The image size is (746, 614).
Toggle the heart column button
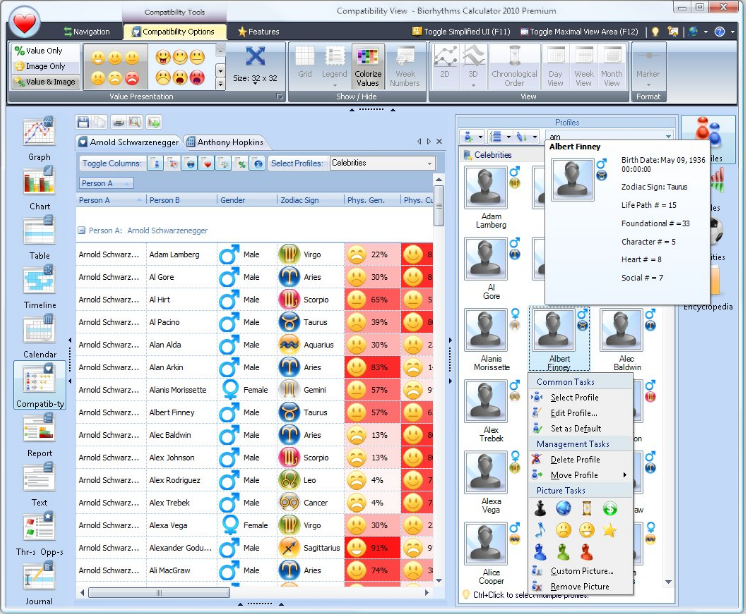[x=207, y=163]
